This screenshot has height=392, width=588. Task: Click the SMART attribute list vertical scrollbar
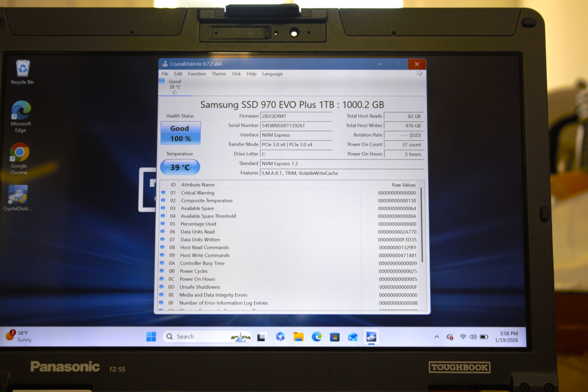tap(422, 225)
